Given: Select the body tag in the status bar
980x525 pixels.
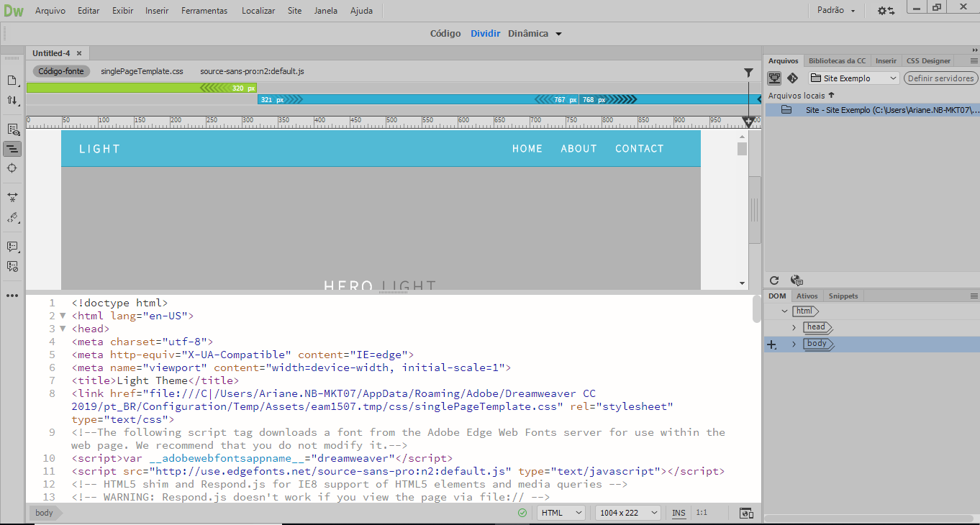Looking at the screenshot, I should pos(45,513).
